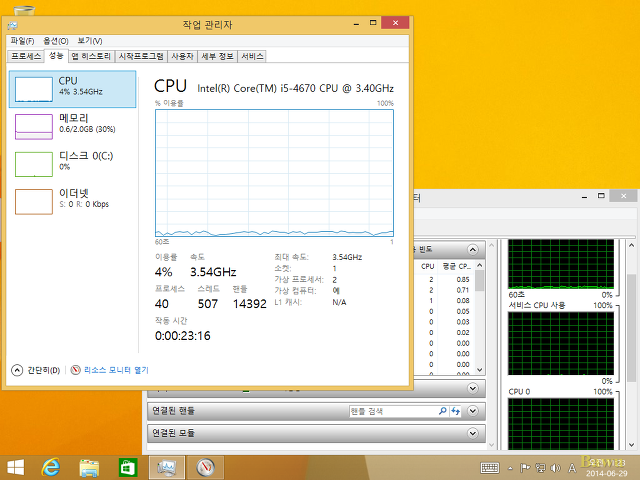
Task: Click the up arrow of the graph pane scrollbar
Action: click(631, 245)
